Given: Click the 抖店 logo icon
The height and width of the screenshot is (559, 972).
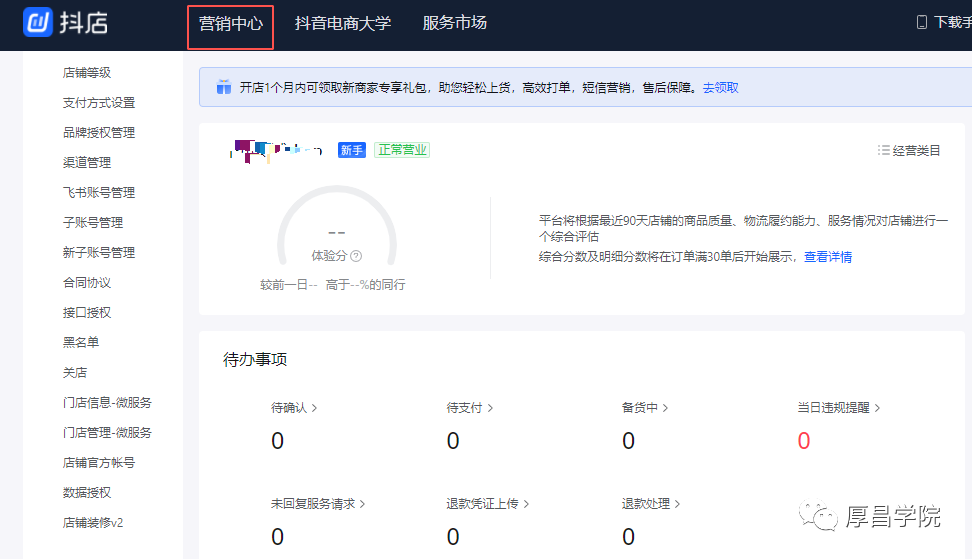Looking at the screenshot, I should click(x=38, y=23).
